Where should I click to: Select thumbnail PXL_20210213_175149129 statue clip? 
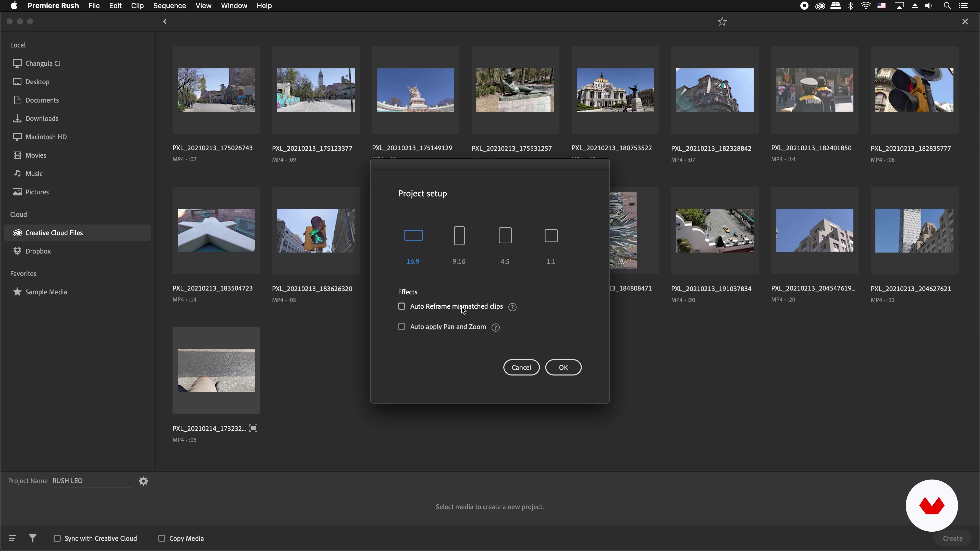(x=415, y=90)
